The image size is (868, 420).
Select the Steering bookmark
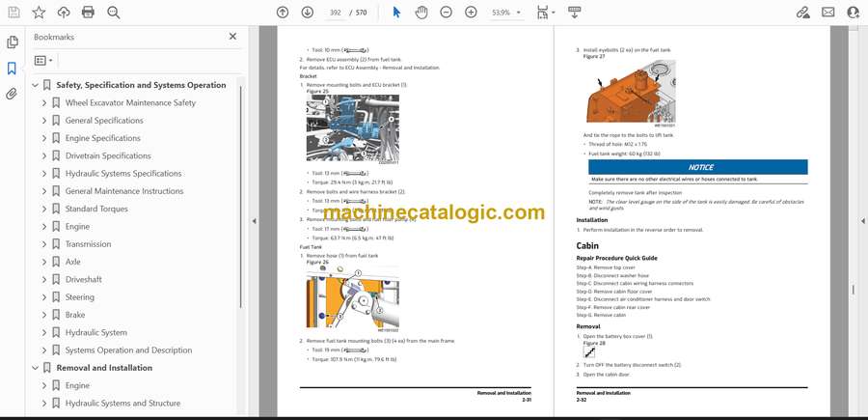pos(80,297)
